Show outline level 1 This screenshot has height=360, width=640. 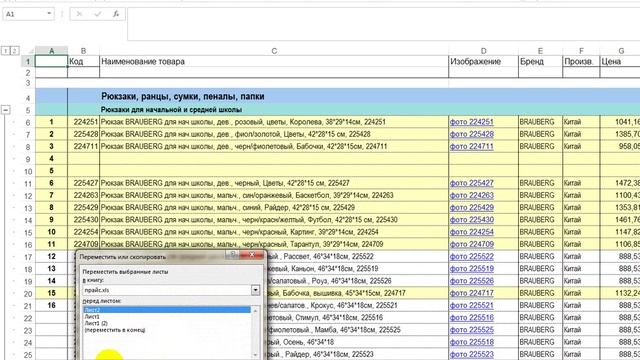coord(5,51)
